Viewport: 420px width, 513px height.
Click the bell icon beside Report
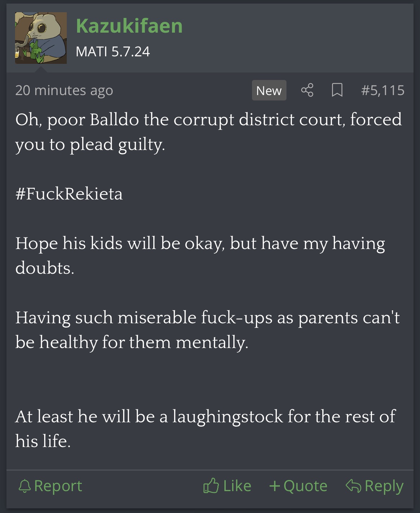coord(24,486)
